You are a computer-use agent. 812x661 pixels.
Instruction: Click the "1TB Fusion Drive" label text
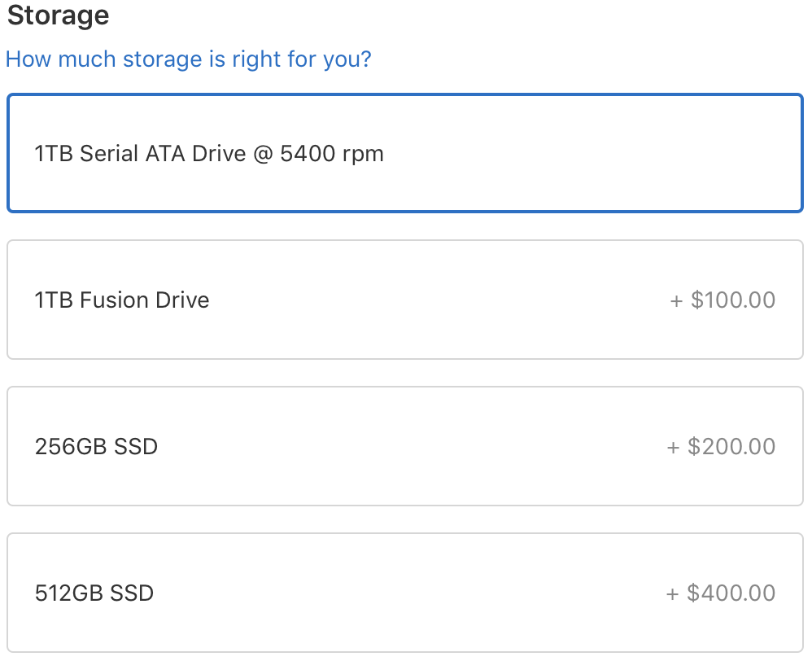coord(122,300)
